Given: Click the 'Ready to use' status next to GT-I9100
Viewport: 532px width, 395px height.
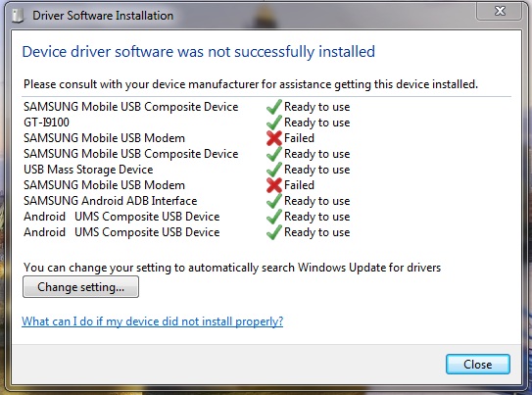Looking at the screenshot, I should pos(316,123).
